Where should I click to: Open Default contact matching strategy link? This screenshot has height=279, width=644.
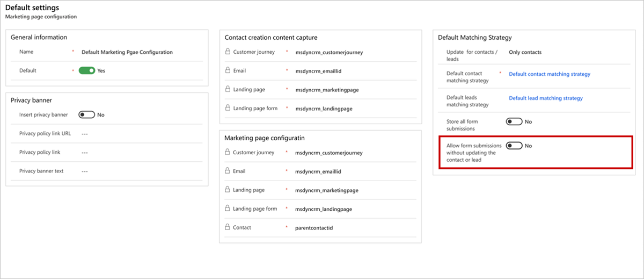coord(549,74)
